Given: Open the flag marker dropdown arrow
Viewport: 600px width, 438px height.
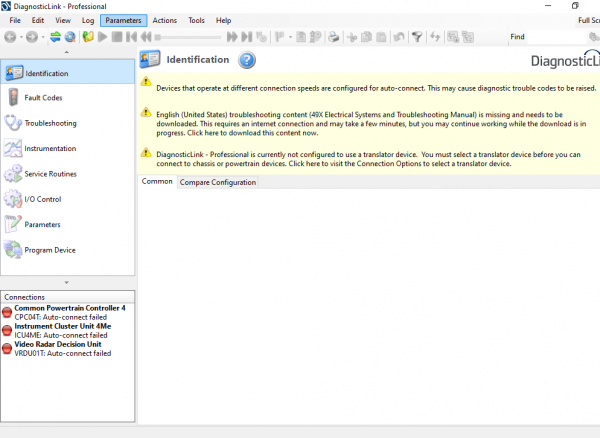Looking at the screenshot, I should [x=290, y=37].
